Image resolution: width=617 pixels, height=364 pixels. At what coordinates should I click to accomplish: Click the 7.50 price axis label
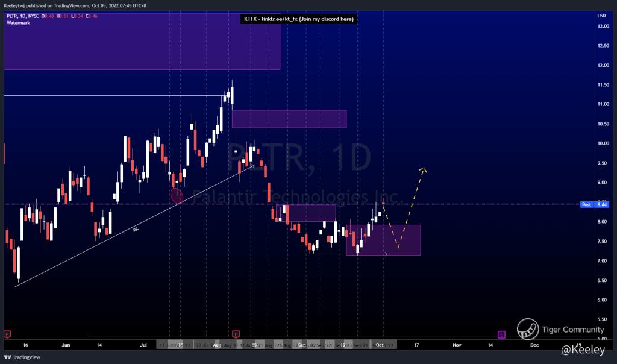[602, 241]
